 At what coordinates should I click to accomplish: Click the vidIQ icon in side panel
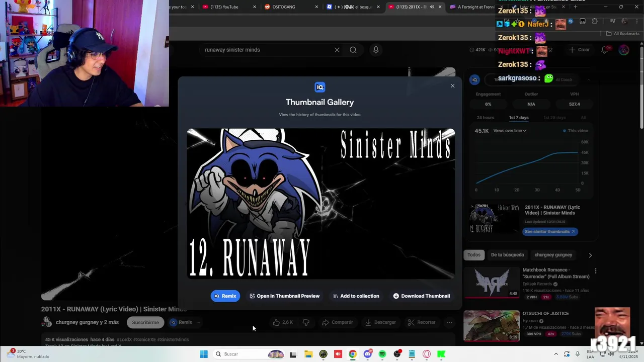pos(474,79)
